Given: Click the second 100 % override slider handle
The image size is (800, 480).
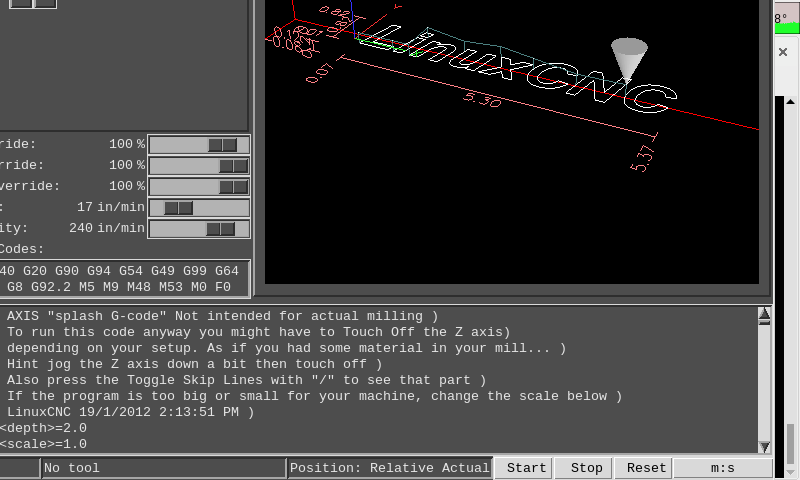Looking at the screenshot, I should pyautogui.click(x=234, y=166).
